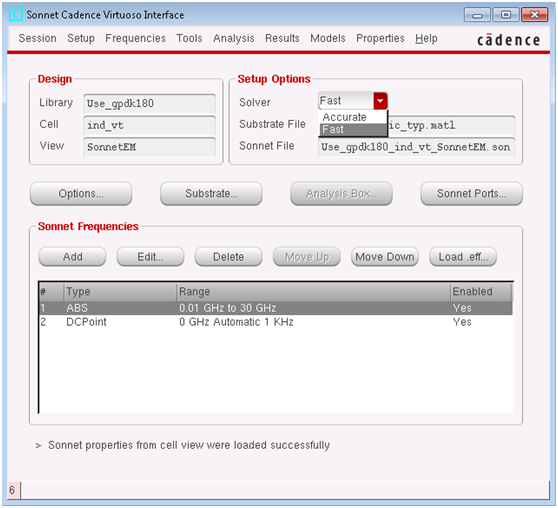Open the Substrate... dialog button
This screenshot has width=558, height=508.
pos(211,194)
